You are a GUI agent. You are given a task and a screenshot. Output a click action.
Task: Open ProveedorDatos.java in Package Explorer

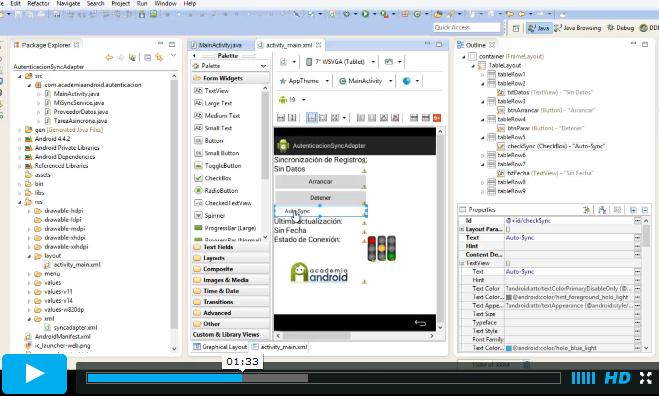pos(76,112)
